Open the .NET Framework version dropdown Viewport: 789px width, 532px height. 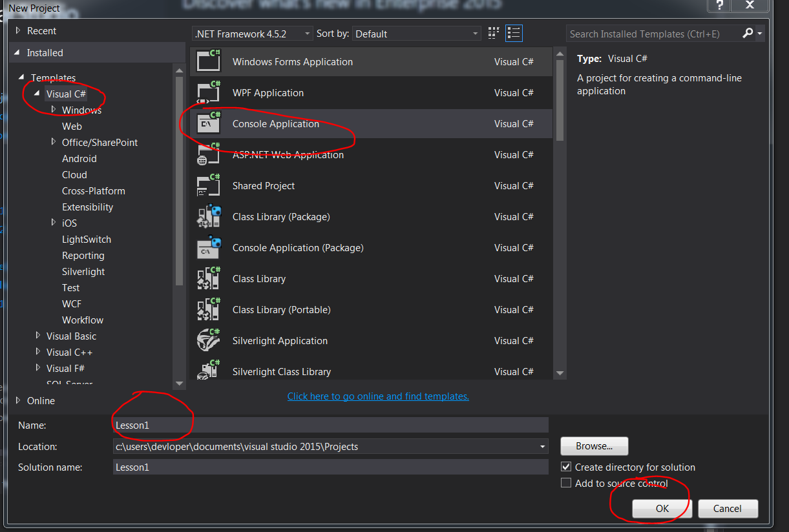(253, 34)
